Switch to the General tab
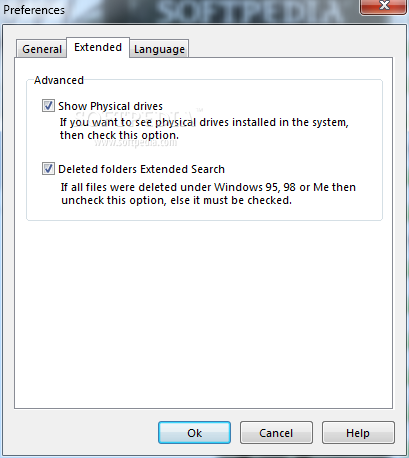 point(42,49)
